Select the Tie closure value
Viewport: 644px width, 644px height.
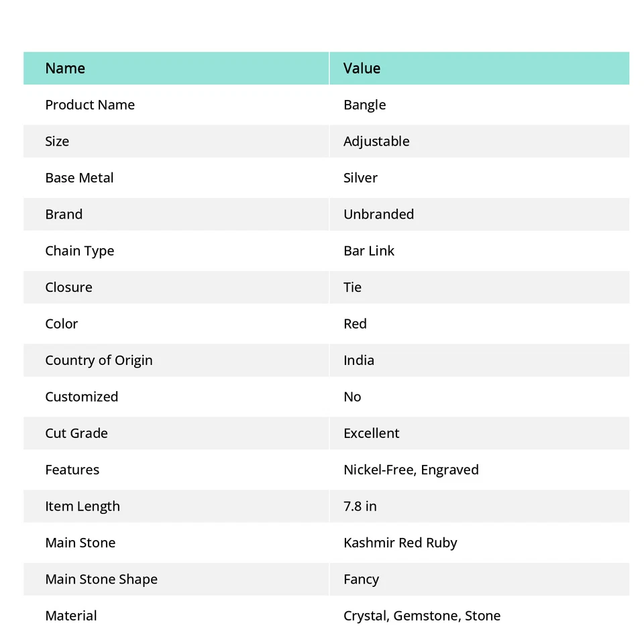click(x=352, y=287)
